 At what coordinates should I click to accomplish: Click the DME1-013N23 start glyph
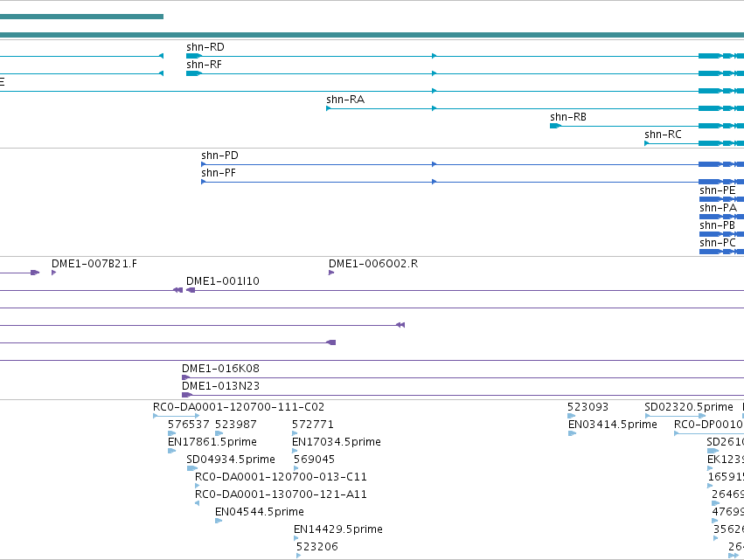pos(187,395)
